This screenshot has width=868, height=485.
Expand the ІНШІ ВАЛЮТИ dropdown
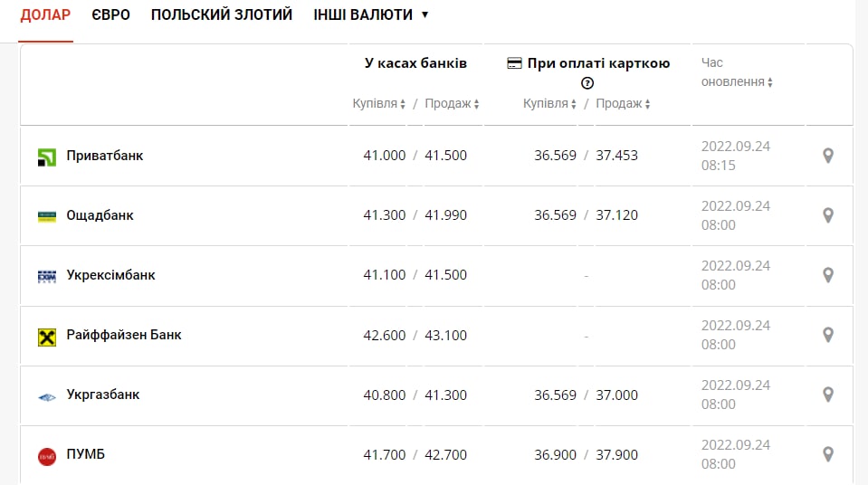[x=371, y=14]
